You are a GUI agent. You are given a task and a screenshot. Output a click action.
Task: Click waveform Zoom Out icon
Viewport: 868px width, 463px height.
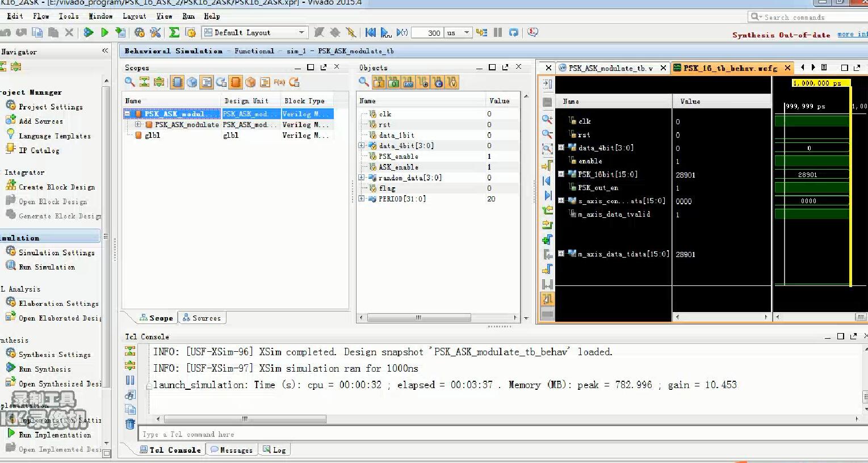(547, 134)
